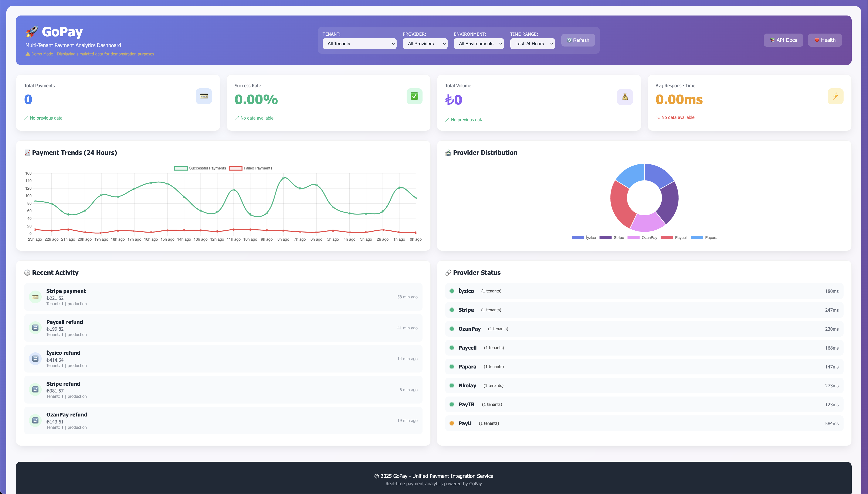Expand the Time Range dropdown
The height and width of the screenshot is (494, 868).
(x=532, y=44)
